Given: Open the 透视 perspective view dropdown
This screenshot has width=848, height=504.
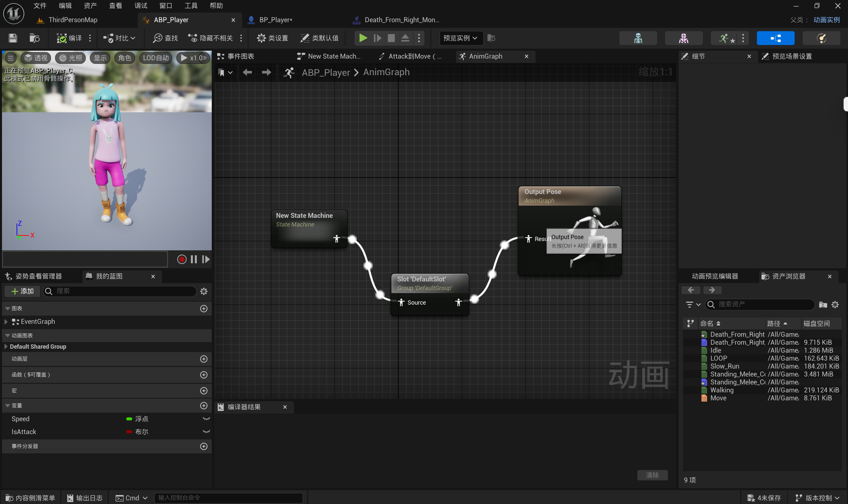Looking at the screenshot, I should pos(36,58).
